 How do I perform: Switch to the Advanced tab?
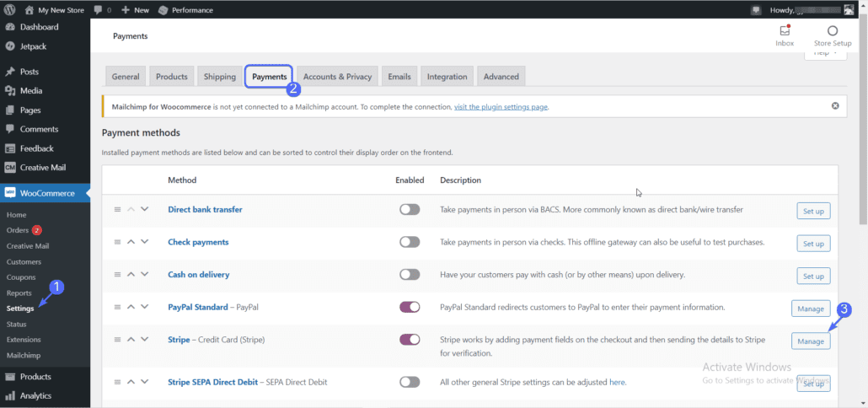501,77
